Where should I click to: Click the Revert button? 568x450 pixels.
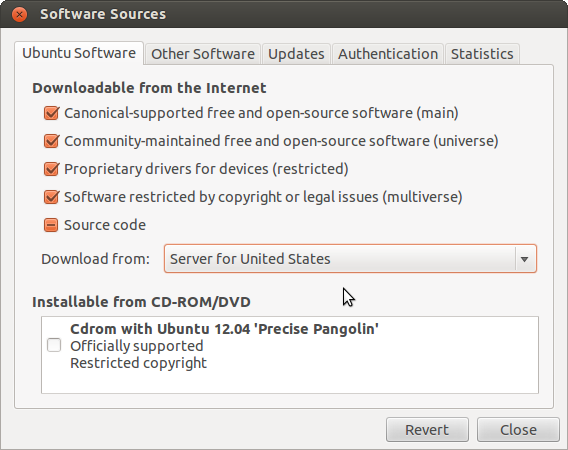[x=427, y=430]
